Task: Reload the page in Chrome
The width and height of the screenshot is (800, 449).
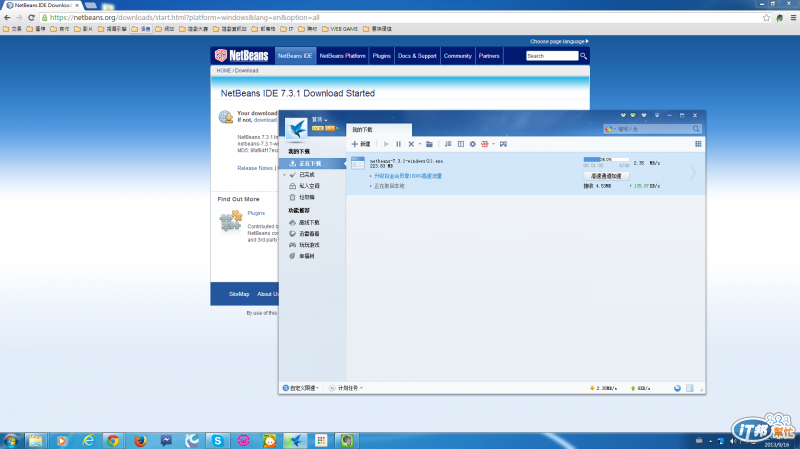Action: pos(32,17)
